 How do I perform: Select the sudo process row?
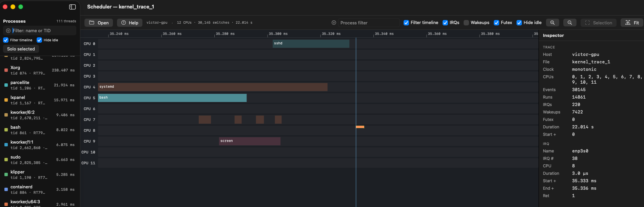pos(40,160)
